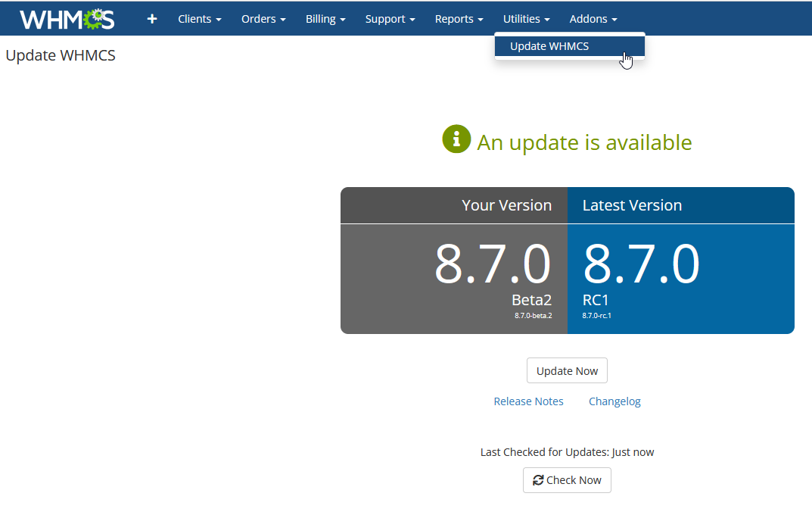Click the plus quick-add icon

(152, 19)
